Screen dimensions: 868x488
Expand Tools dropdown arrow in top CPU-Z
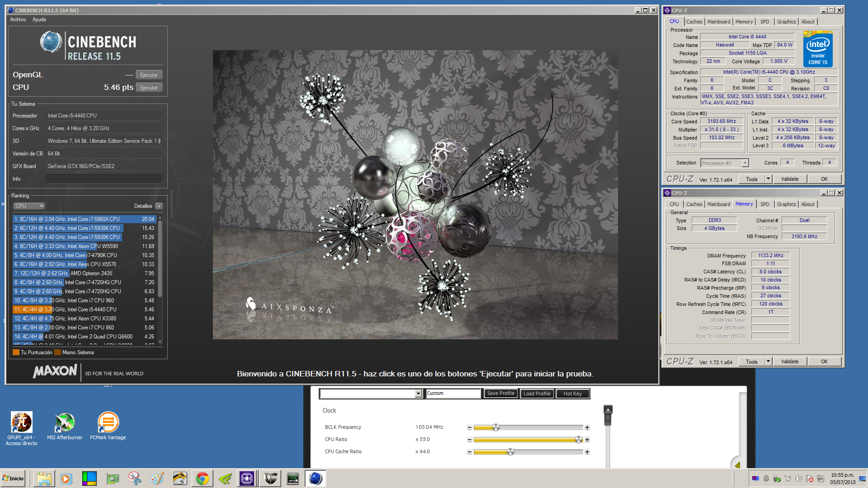point(768,179)
